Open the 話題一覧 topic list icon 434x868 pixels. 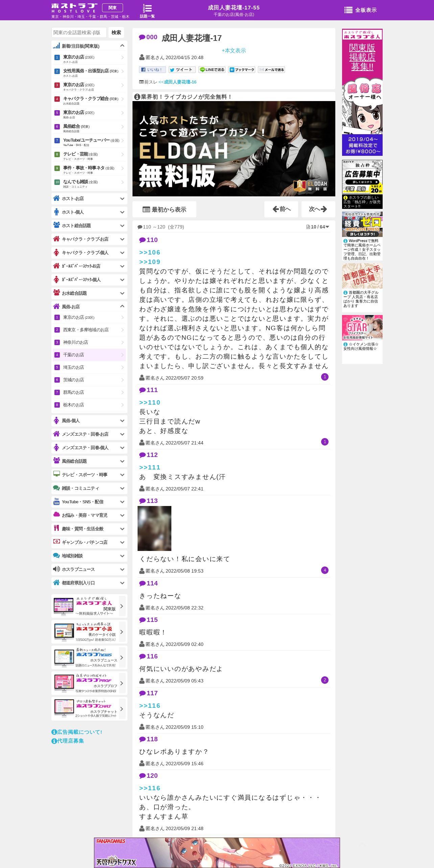[147, 11]
